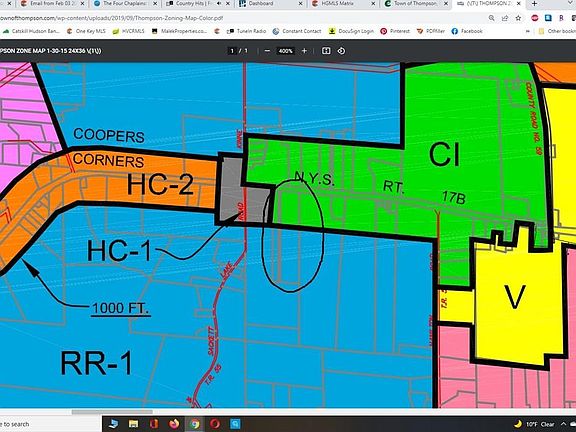Screen dimensions: 576x432
Task: Zoom in using the PDF plus button
Action: 304,51
